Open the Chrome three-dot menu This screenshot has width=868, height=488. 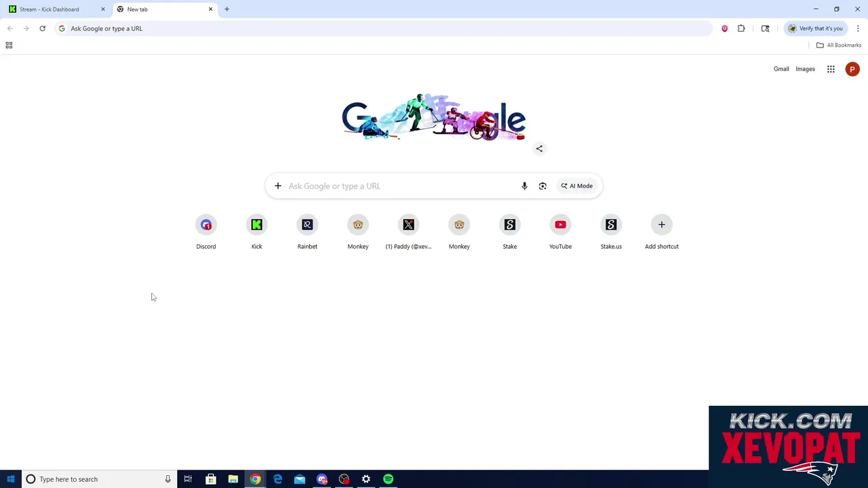pos(858,28)
